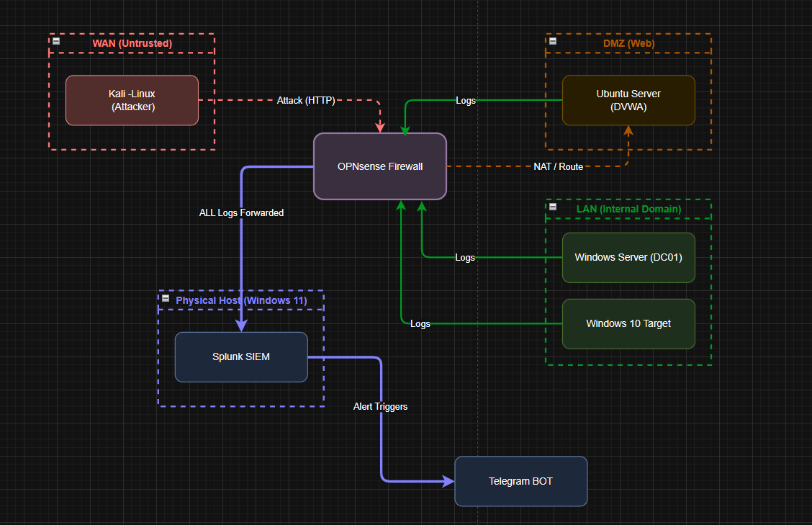Click the Logs label from Windows 10 Target
The height and width of the screenshot is (525, 812).
click(x=420, y=324)
